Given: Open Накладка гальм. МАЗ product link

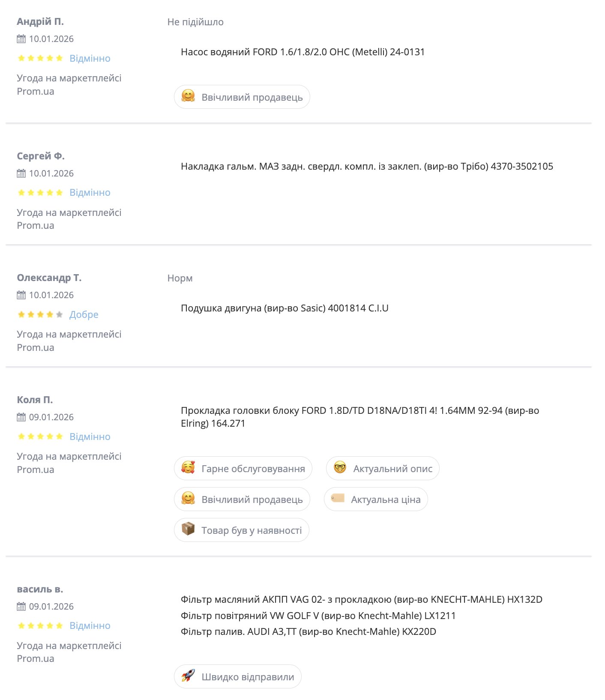Looking at the screenshot, I should pyautogui.click(x=367, y=167).
